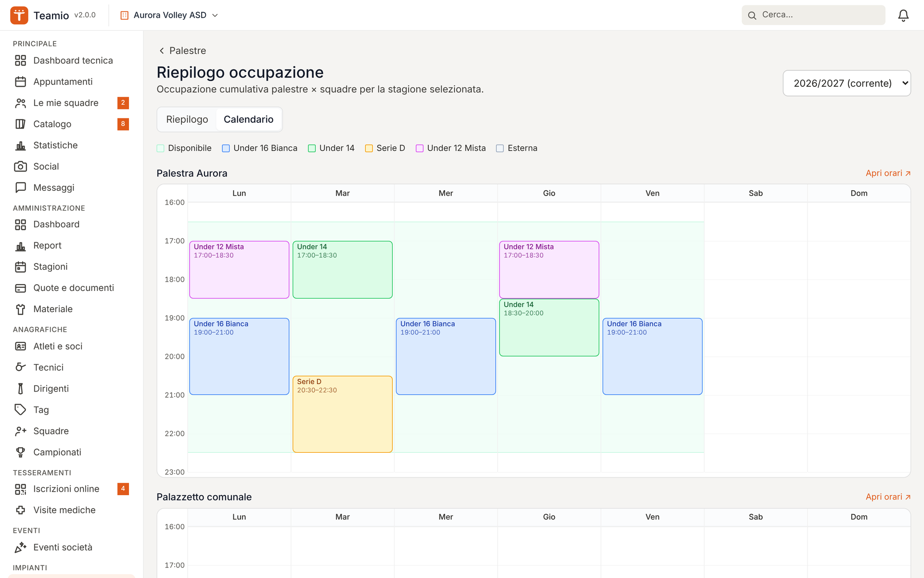This screenshot has width=924, height=578.
Task: Click the Under 12 Mista legend swatch
Action: (420, 148)
